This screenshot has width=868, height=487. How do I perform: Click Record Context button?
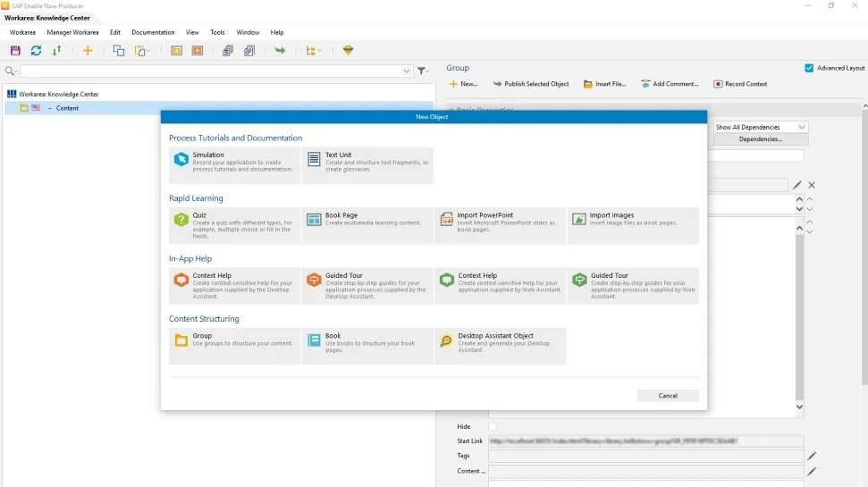click(x=740, y=84)
